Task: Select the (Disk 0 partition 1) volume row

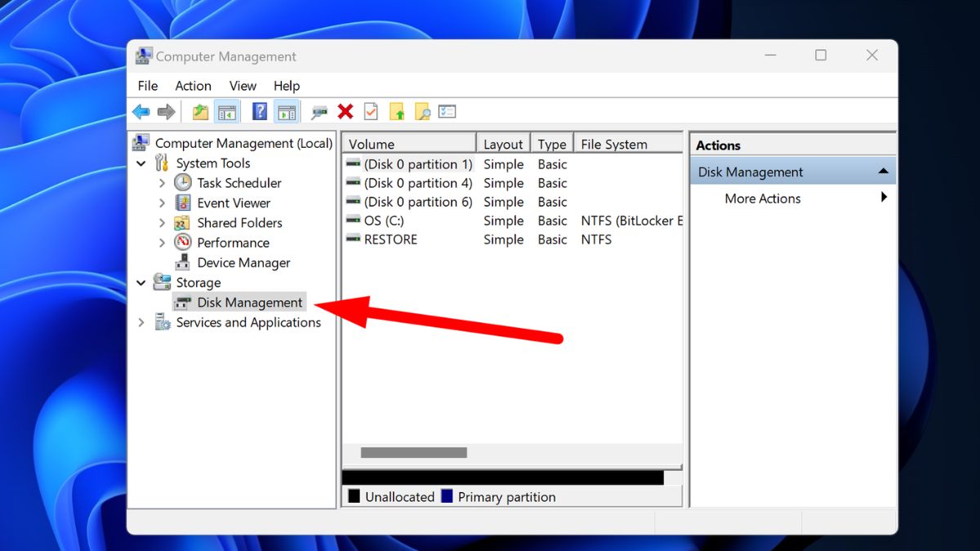Action: [x=513, y=164]
